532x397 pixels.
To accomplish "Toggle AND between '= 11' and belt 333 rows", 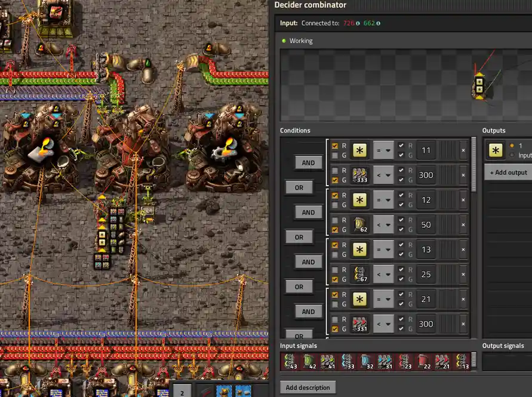I will coord(309,163).
